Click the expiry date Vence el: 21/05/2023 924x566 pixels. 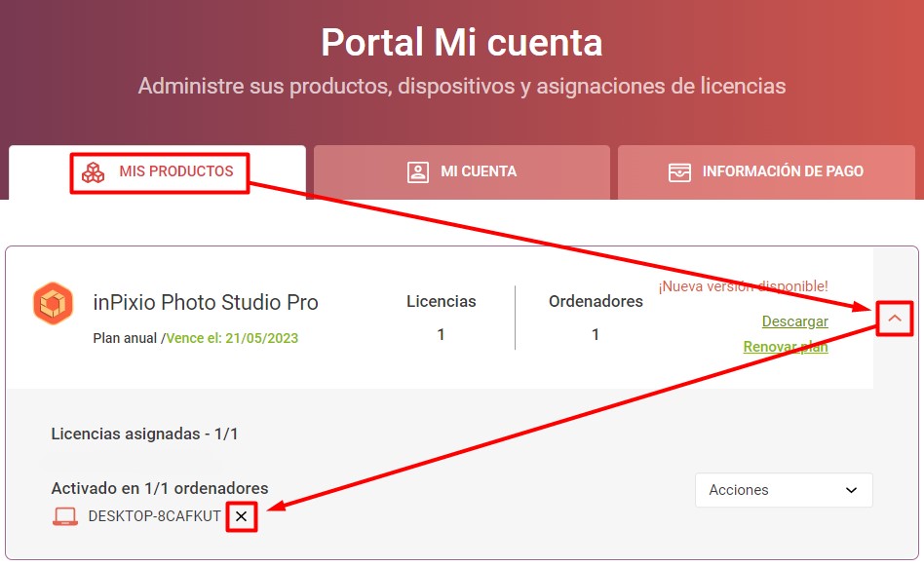(232, 338)
